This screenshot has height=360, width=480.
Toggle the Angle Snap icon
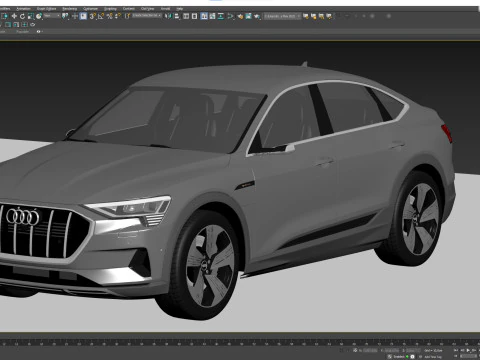[101, 16]
